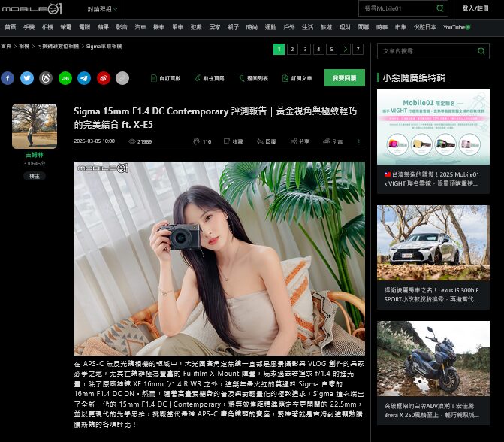Open the 討論群組 dropdown

[x=103, y=9]
